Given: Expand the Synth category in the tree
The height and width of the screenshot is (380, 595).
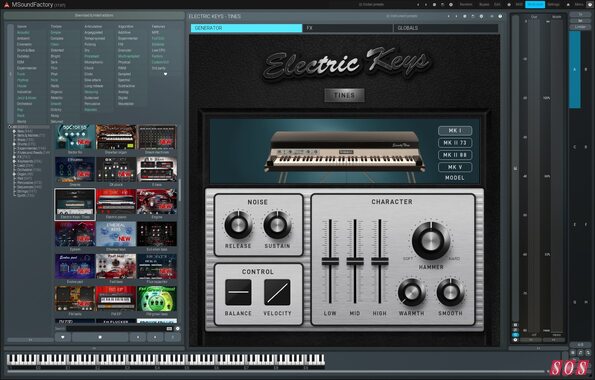Looking at the screenshot, I should coord(14,196).
